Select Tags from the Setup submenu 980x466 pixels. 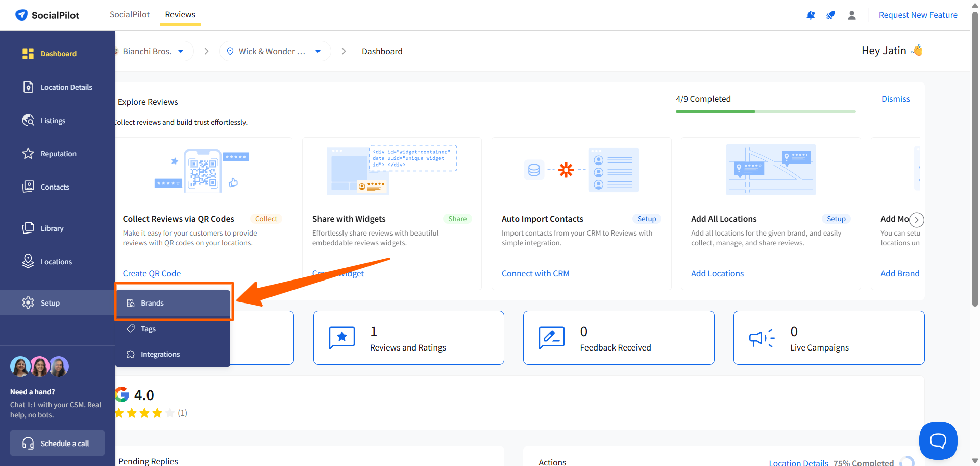tap(173, 329)
